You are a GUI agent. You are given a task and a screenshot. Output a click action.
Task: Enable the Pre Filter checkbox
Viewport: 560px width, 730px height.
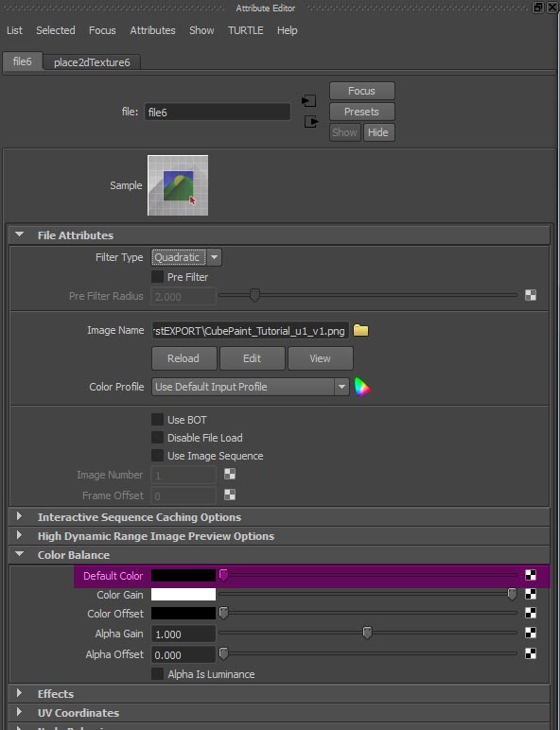157,276
